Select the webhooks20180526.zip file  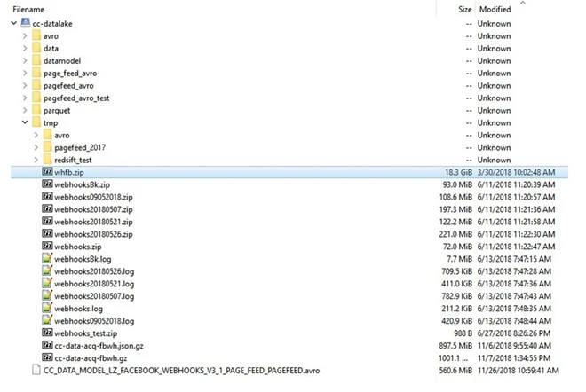pos(93,234)
